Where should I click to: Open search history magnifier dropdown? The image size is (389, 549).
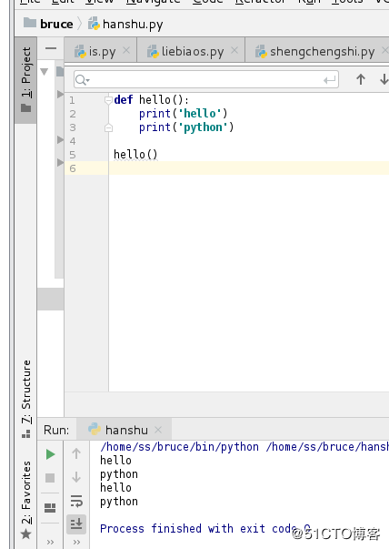(82, 80)
